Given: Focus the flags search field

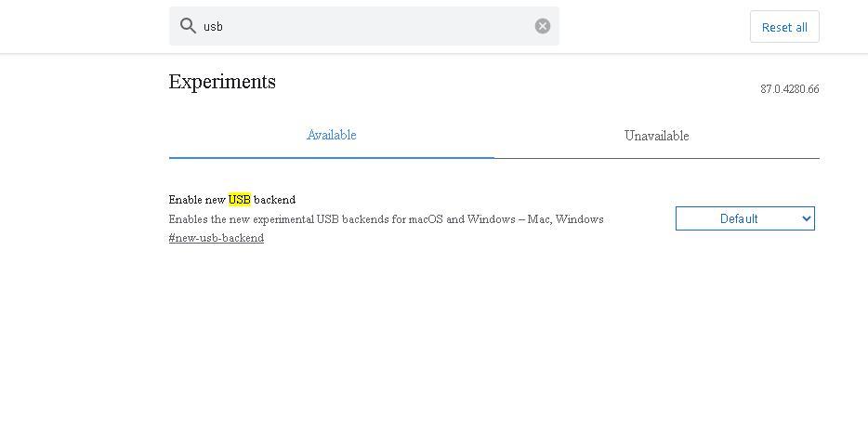Looking at the screenshot, I should [x=363, y=26].
